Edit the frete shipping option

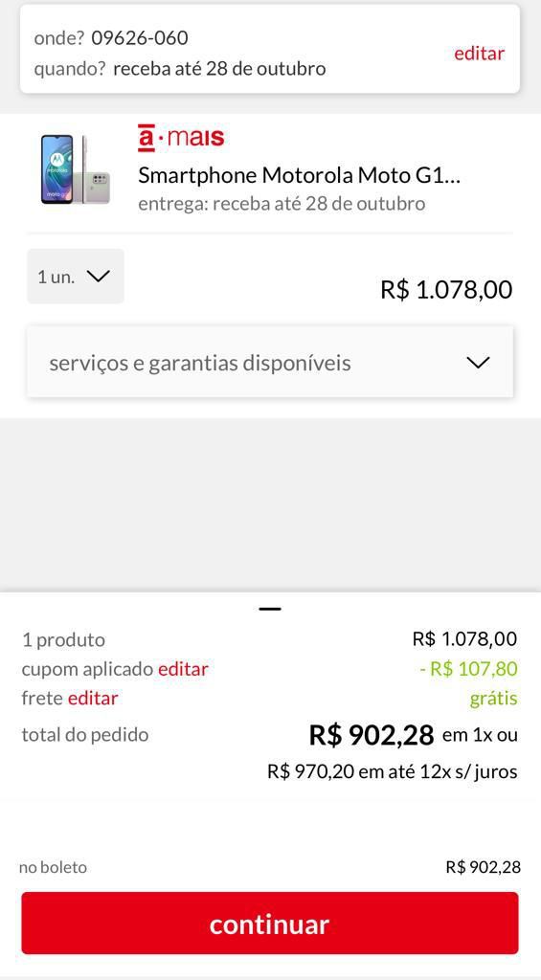click(93, 698)
